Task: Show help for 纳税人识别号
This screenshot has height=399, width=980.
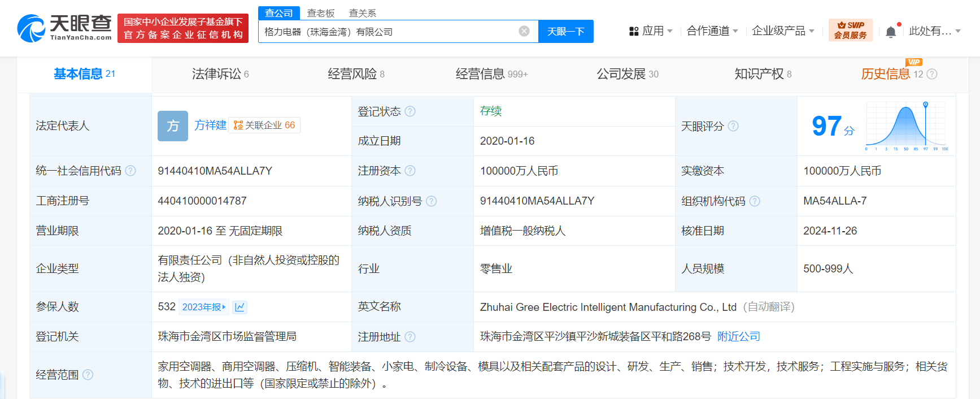Action: (432, 201)
